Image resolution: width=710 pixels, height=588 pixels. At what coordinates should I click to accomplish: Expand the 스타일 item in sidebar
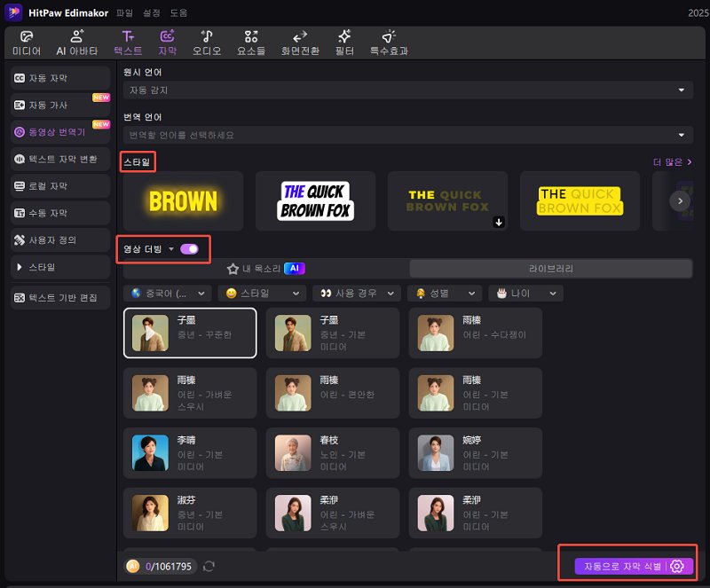pyautogui.click(x=60, y=266)
